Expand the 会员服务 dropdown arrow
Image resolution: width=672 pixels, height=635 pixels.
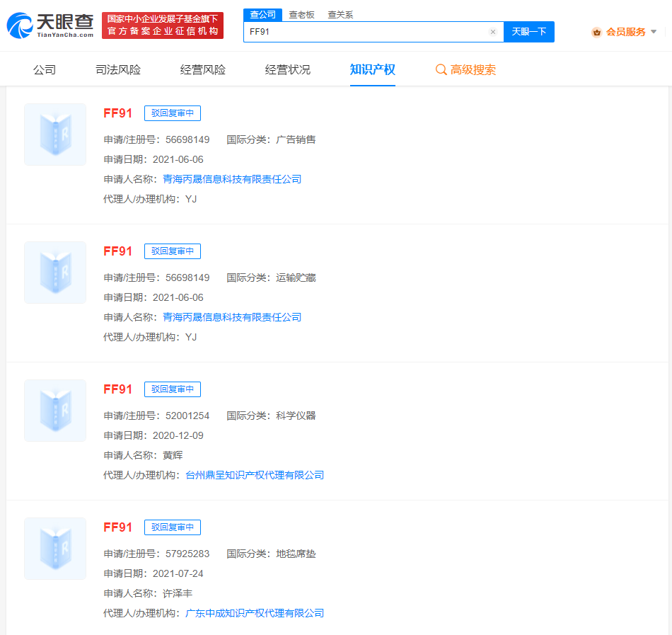[x=654, y=32]
